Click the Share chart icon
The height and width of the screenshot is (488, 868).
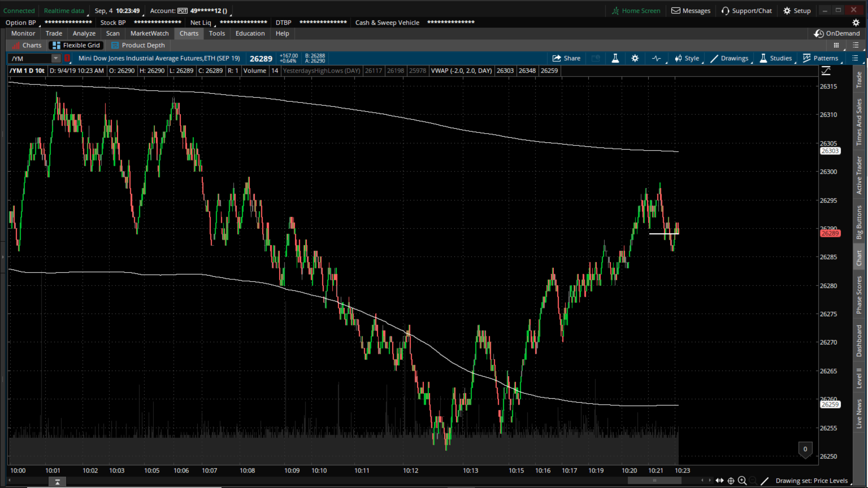(x=566, y=58)
